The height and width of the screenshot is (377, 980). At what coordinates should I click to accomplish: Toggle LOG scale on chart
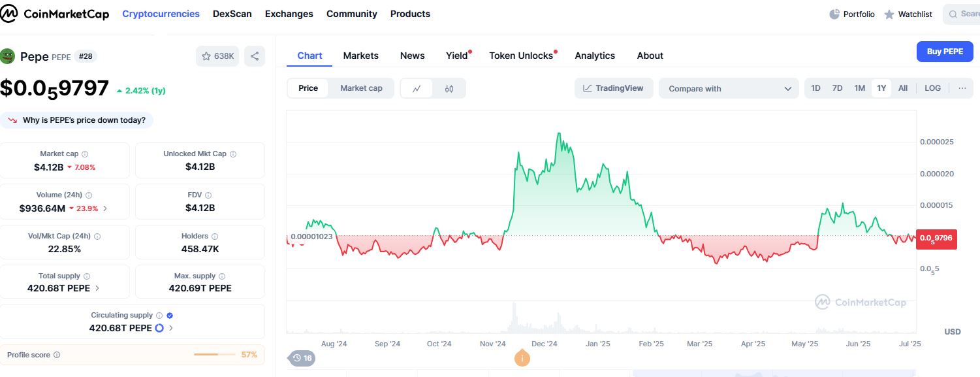tap(933, 88)
